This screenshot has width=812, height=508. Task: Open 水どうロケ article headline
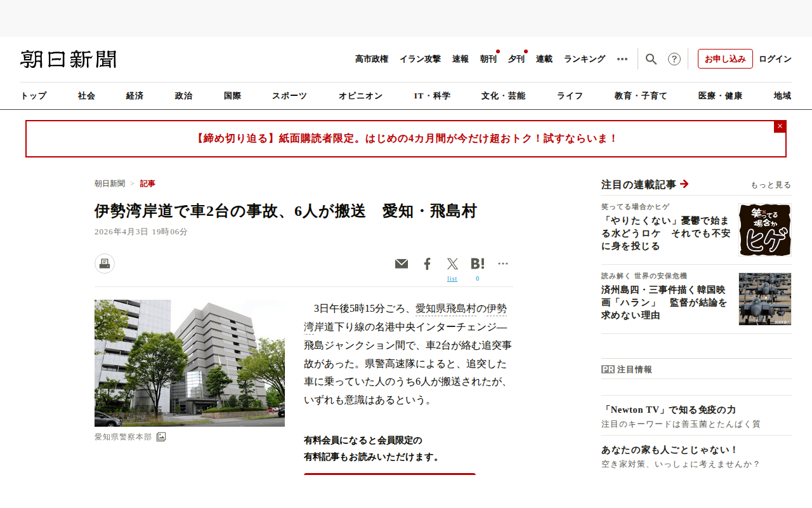tap(666, 233)
